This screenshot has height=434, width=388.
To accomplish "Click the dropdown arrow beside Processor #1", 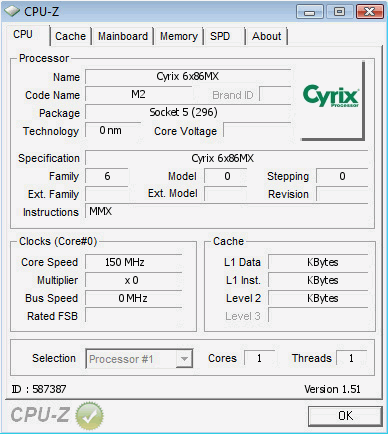I will tap(184, 359).
